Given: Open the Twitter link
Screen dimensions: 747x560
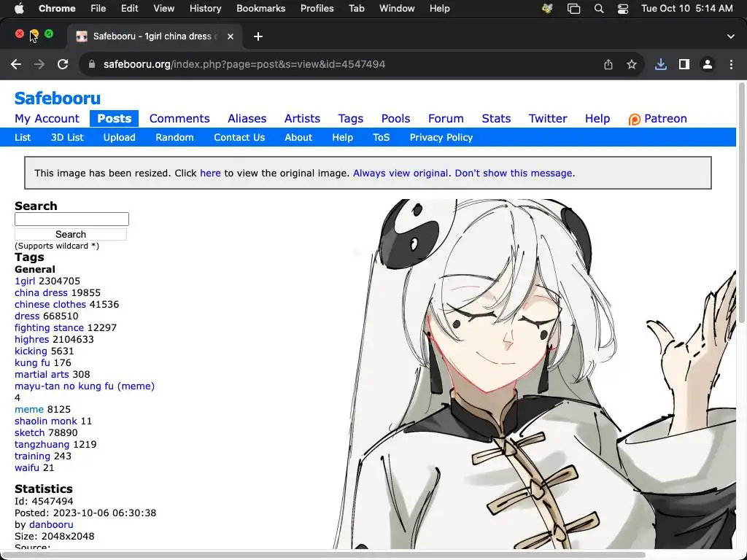Looking at the screenshot, I should pyautogui.click(x=548, y=119).
